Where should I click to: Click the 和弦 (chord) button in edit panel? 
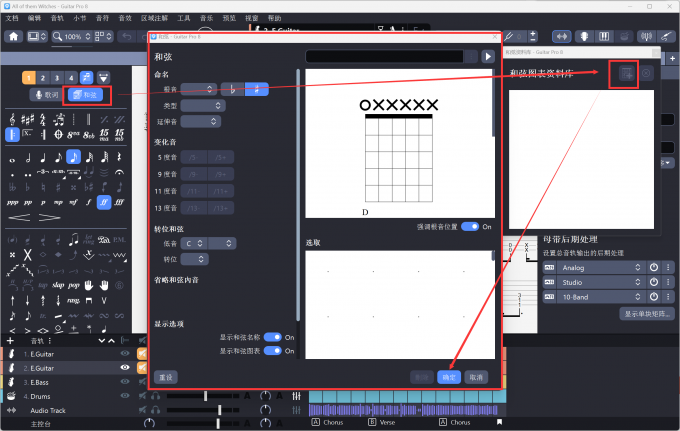click(x=87, y=95)
